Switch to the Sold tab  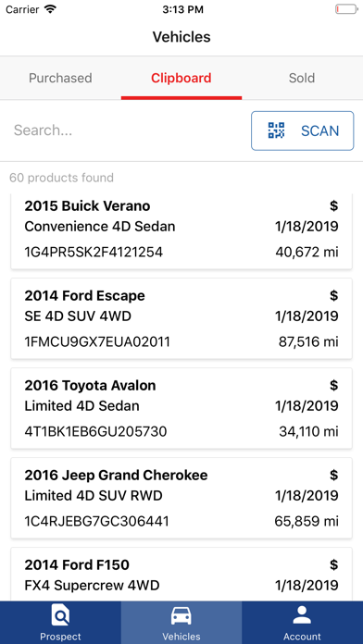pyautogui.click(x=302, y=78)
